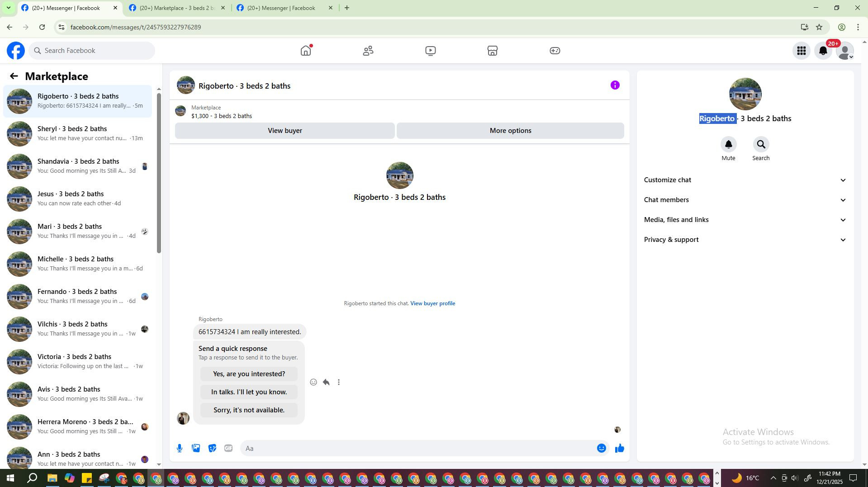
Task: Switch to the Marketplace - 3 beds 2 baths tab
Action: (177, 8)
